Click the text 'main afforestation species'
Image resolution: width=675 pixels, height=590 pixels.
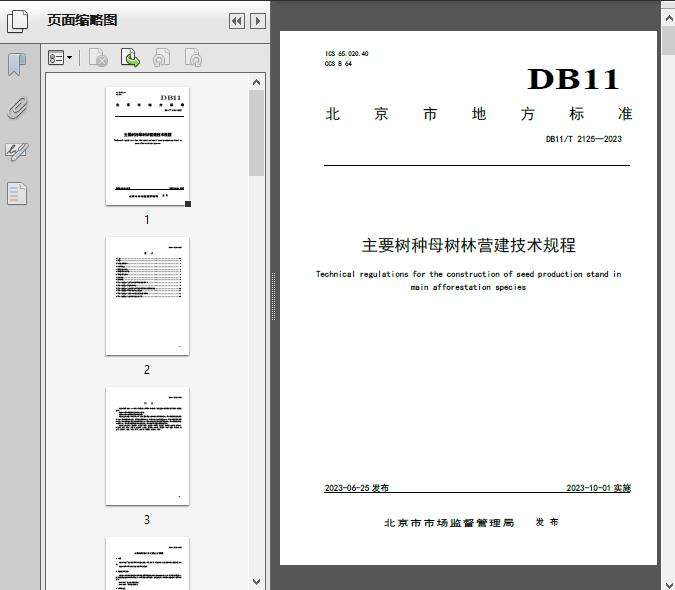[x=468, y=287]
